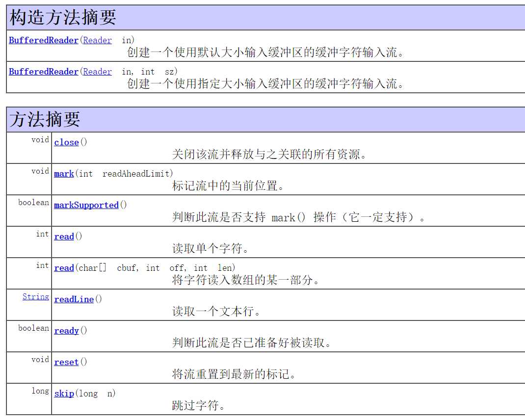Click description 关闭该流并释放与之关联的所有资源。
The height and width of the screenshot is (420, 525).
(270, 155)
